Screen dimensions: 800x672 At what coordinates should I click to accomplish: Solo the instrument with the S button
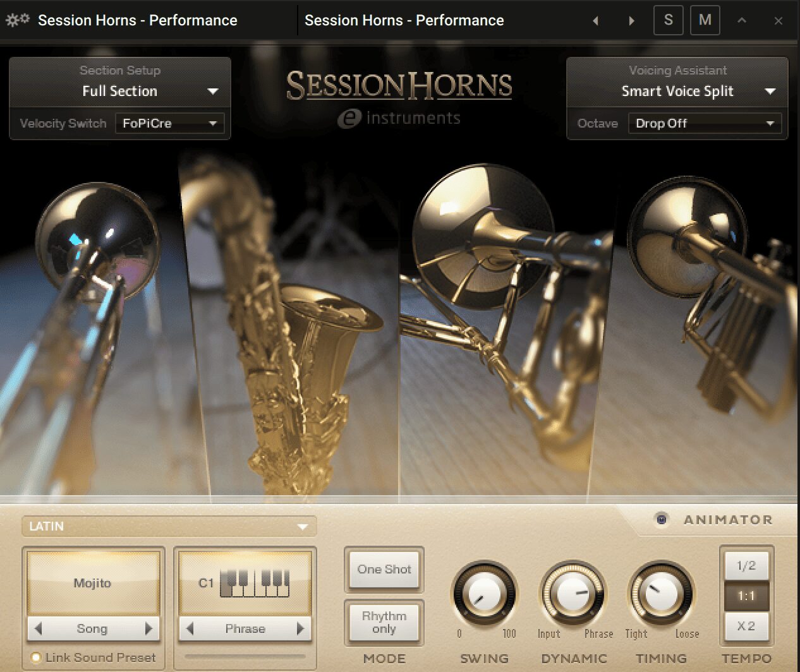click(669, 20)
